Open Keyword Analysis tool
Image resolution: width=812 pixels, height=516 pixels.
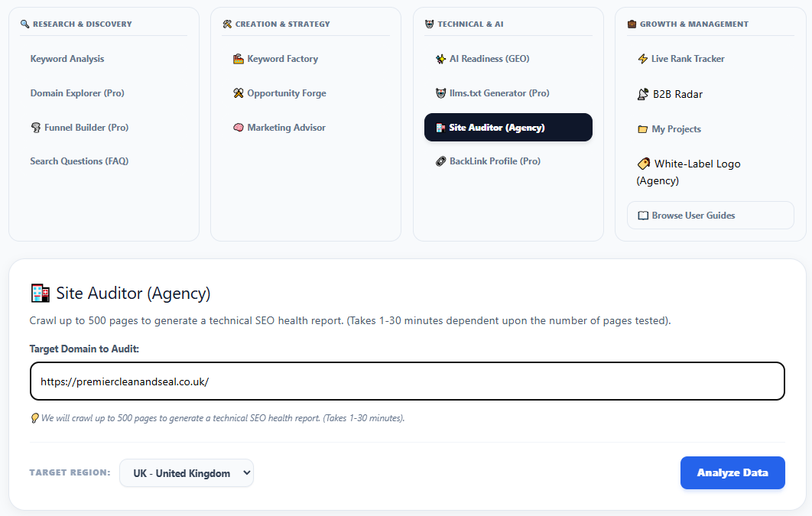pos(67,59)
